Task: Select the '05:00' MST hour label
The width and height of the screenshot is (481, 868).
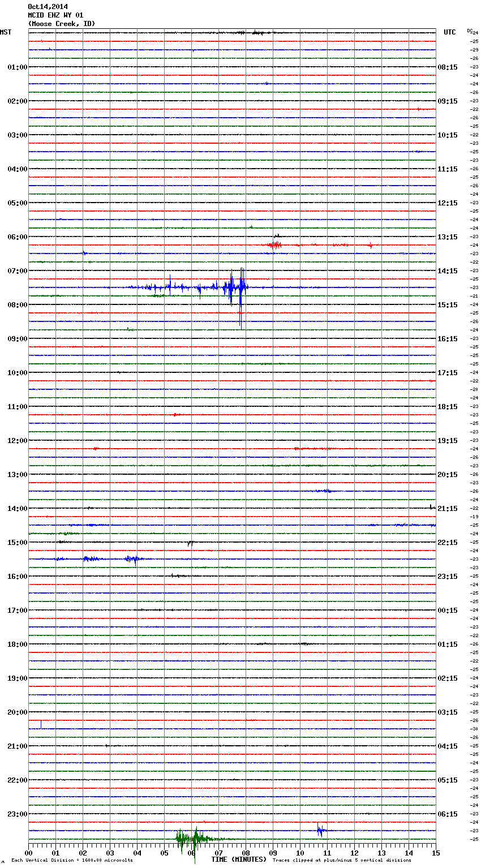Action: [17, 203]
